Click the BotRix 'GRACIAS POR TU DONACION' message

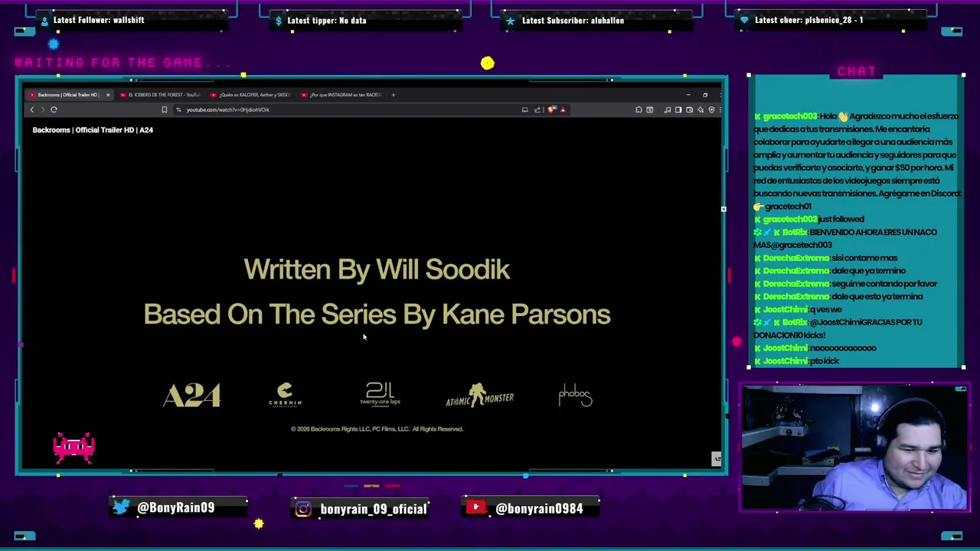(x=838, y=328)
